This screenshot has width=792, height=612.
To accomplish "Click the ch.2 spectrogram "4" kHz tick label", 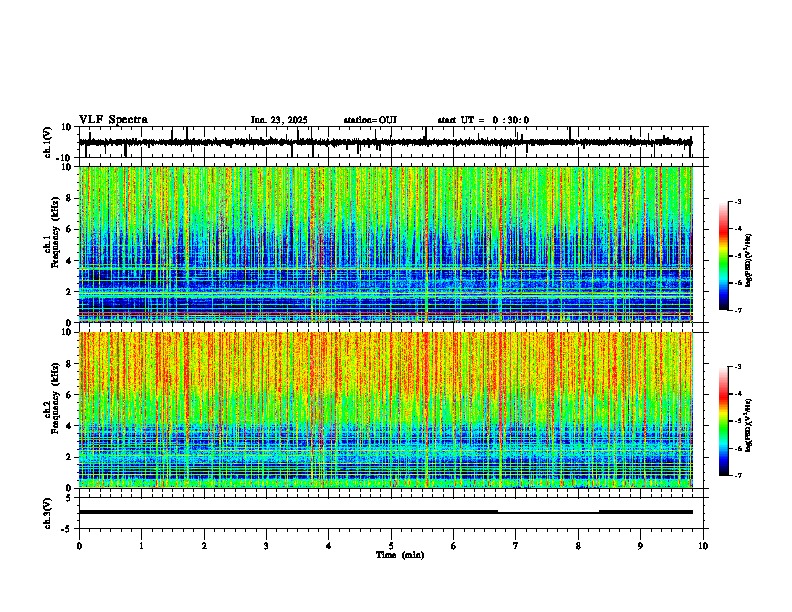I will 70,426.
